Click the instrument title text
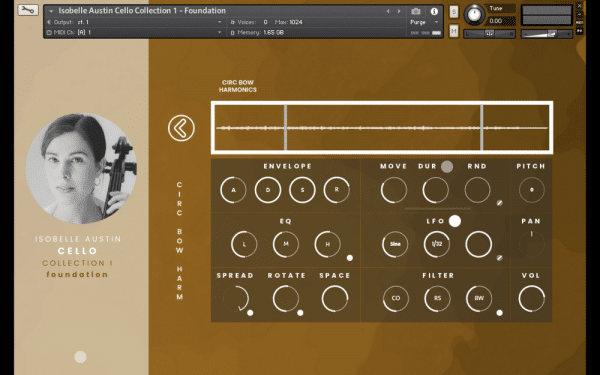Image resolution: width=600 pixels, height=375 pixels. click(142, 11)
